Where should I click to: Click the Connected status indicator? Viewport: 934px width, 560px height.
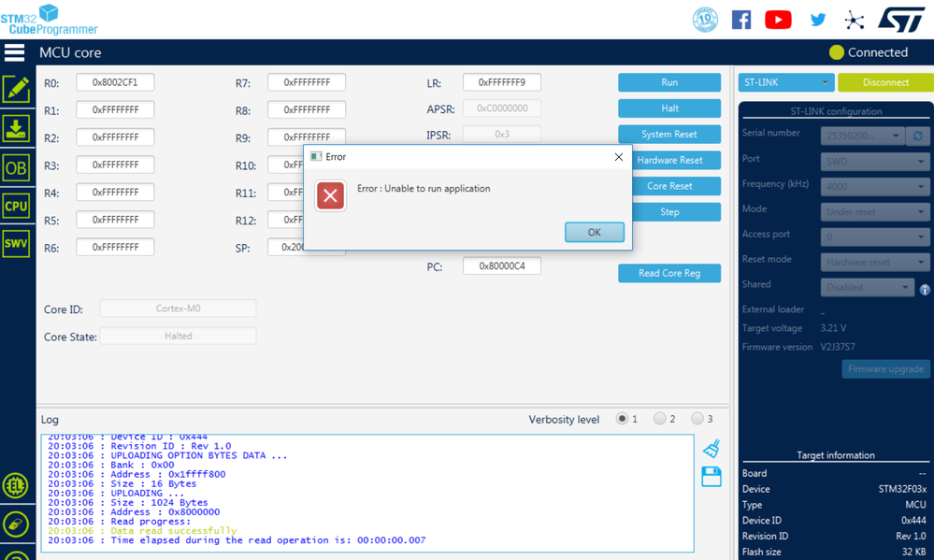pyautogui.click(x=869, y=52)
